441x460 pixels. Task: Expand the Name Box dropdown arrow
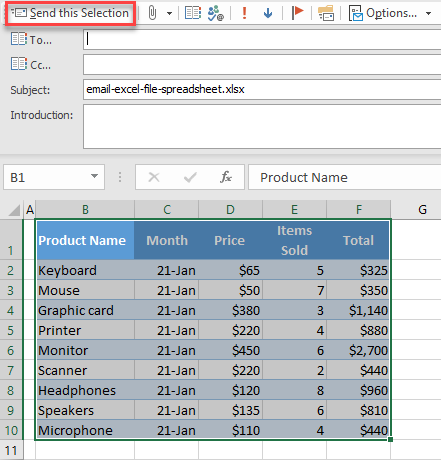click(x=95, y=176)
